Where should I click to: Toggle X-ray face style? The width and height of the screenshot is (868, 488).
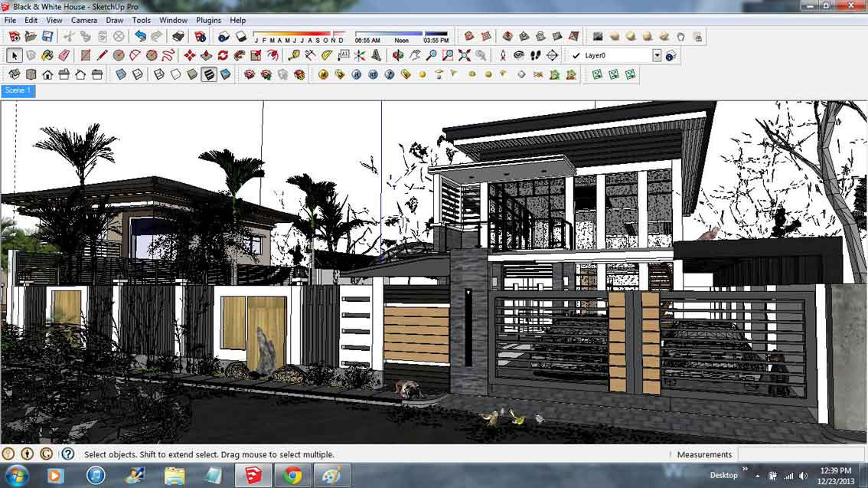(121, 74)
